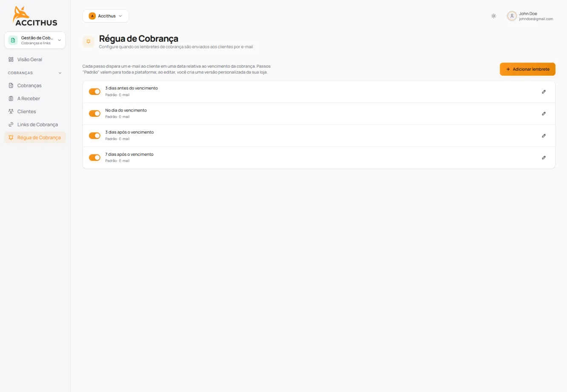Click the orange 'A' workspace badge

pyautogui.click(x=92, y=16)
